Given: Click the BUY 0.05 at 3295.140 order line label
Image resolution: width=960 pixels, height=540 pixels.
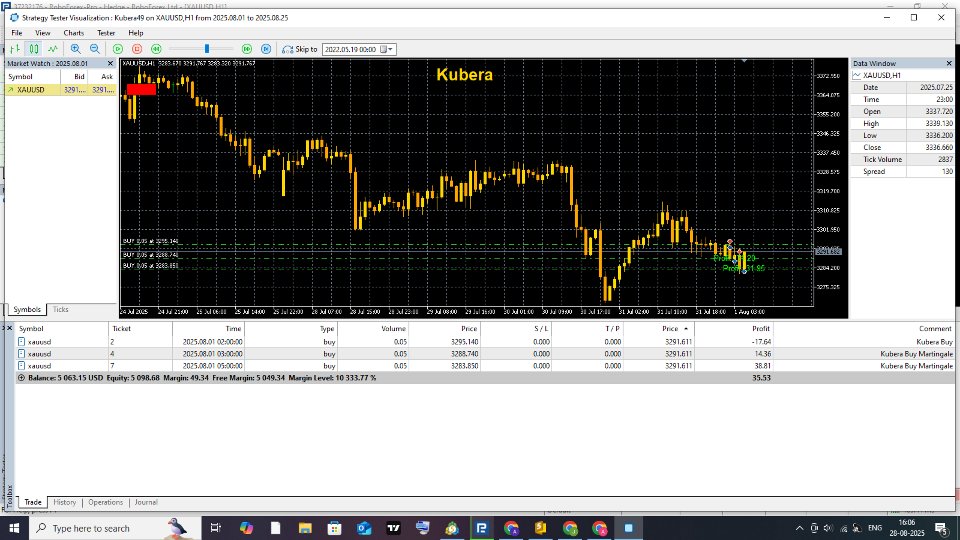Looking at the screenshot, I should [x=151, y=241].
